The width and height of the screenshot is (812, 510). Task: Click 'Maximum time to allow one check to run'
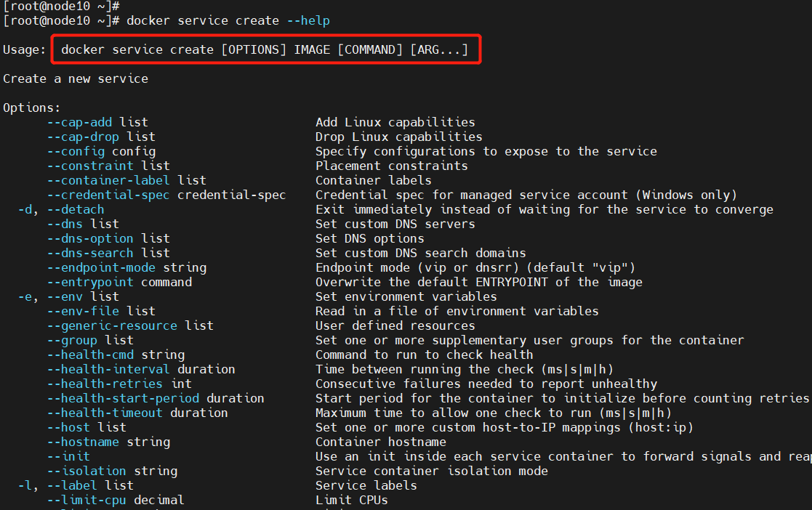[454, 412]
